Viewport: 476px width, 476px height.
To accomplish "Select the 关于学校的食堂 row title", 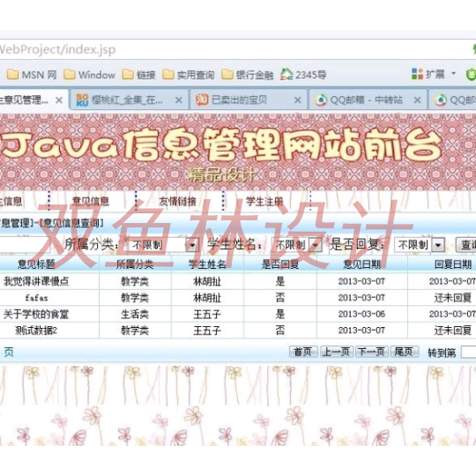I will tap(36, 314).
